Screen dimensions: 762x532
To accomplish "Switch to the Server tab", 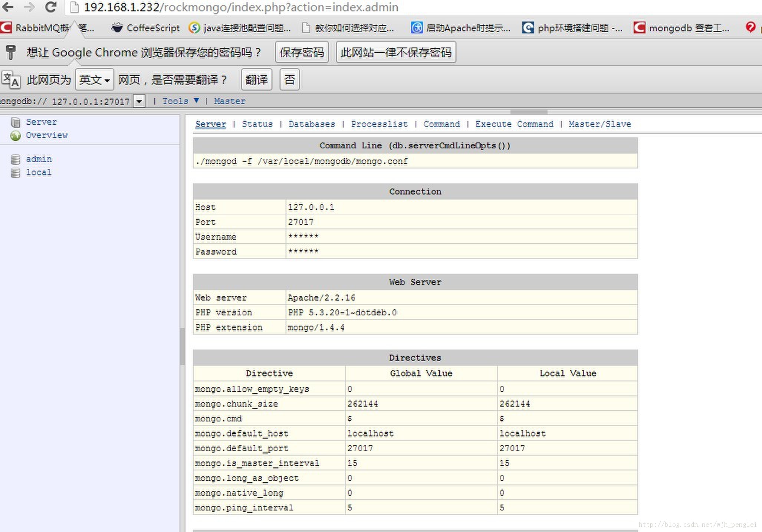I will point(210,124).
